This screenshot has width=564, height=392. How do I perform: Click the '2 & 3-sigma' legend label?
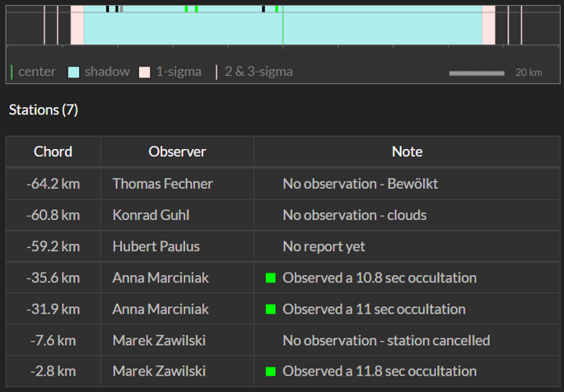click(259, 72)
